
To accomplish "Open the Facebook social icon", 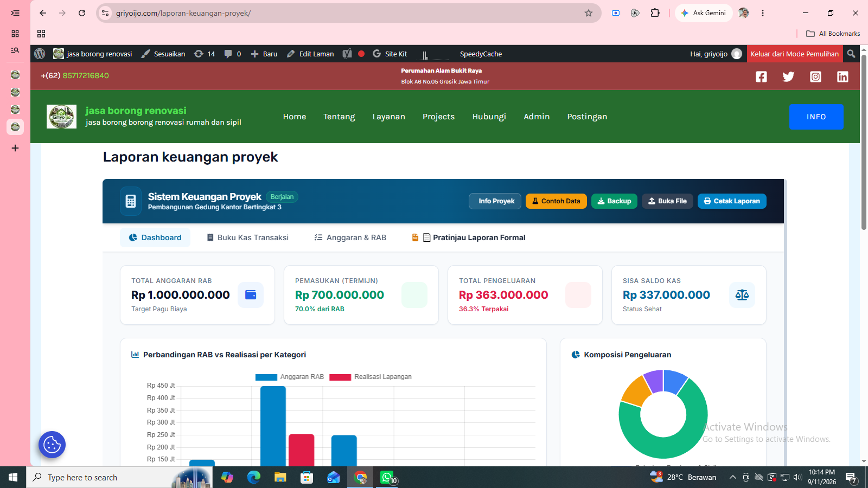I will [761, 76].
